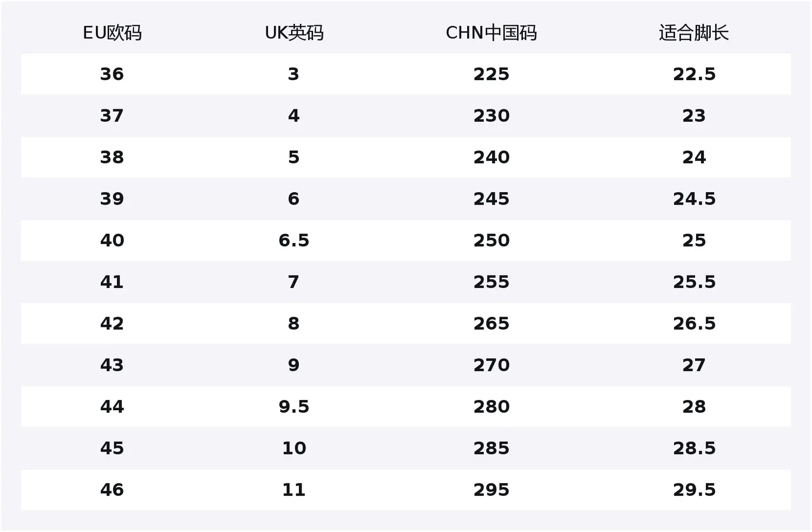Viewport: 812px width, 532px height.
Task: Select EU size 46 cell
Action: (112, 490)
